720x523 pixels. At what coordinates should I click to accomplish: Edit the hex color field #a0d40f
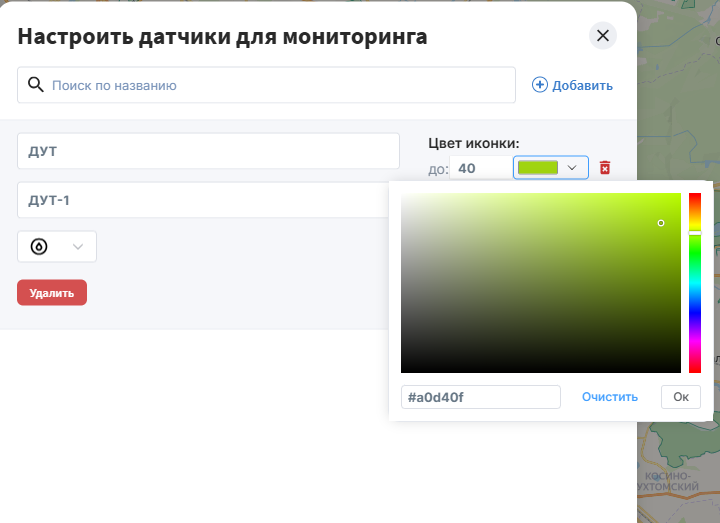[481, 397]
